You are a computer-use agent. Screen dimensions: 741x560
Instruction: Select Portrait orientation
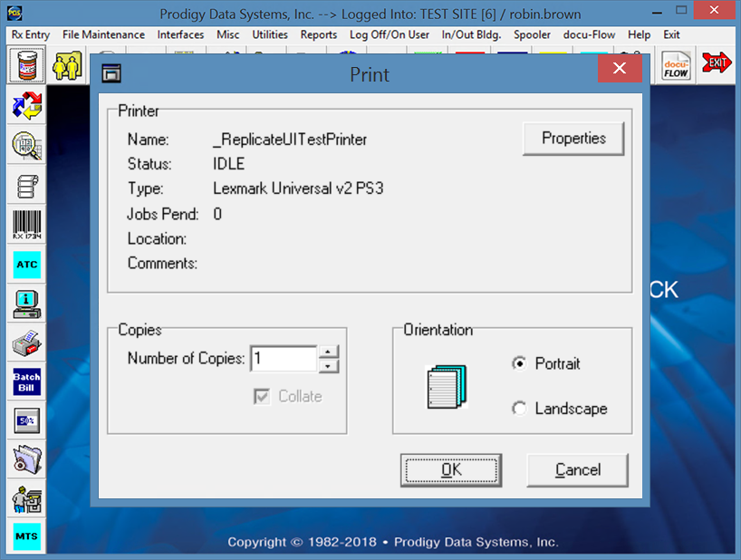point(519,363)
